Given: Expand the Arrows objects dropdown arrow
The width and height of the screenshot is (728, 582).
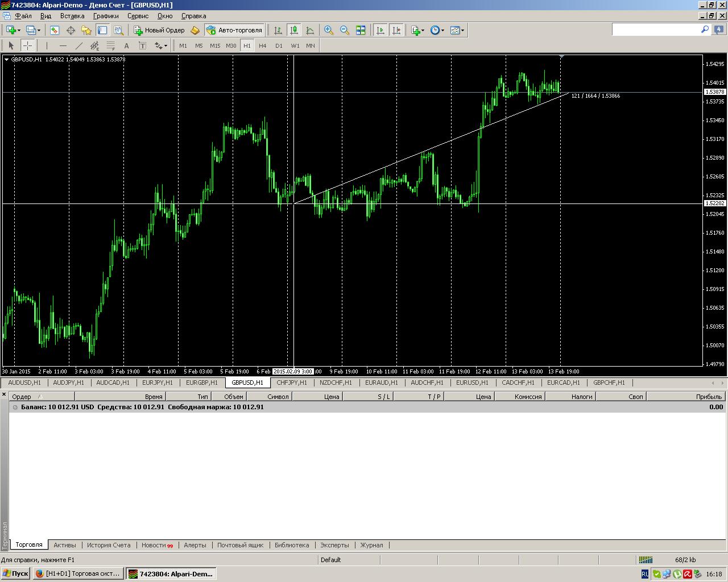Looking at the screenshot, I should click(x=166, y=46).
